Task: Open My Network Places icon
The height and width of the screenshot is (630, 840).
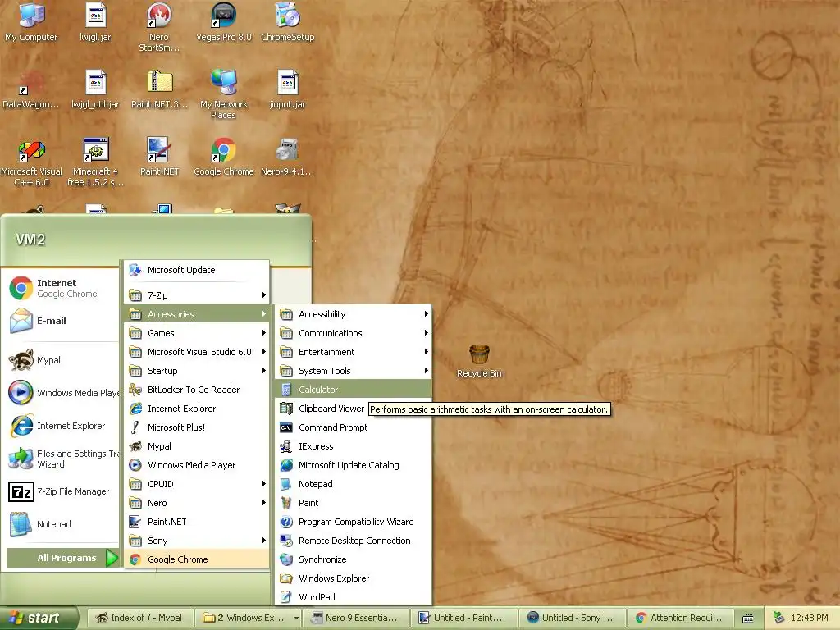Action: (223, 94)
